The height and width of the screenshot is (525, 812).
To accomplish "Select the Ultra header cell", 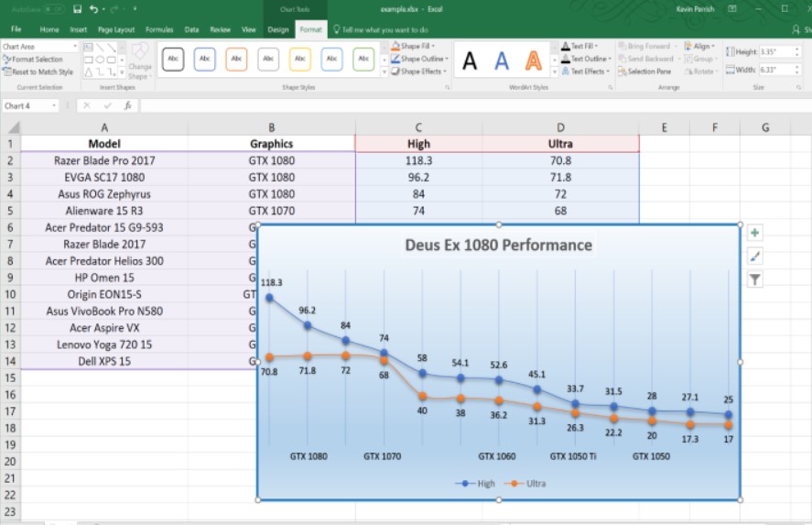I will coord(560,144).
